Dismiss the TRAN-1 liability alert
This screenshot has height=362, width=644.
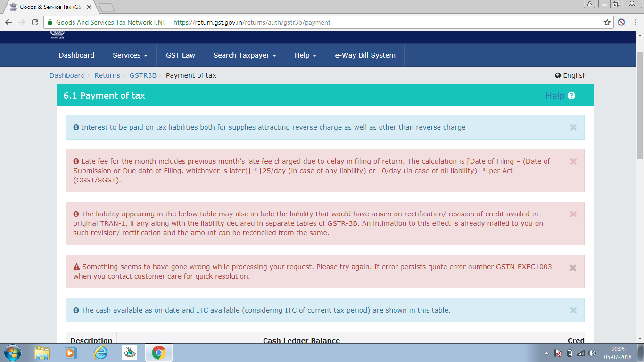[573, 214]
